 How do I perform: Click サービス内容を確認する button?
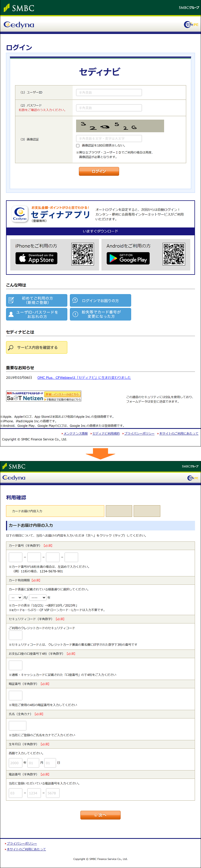(36, 347)
